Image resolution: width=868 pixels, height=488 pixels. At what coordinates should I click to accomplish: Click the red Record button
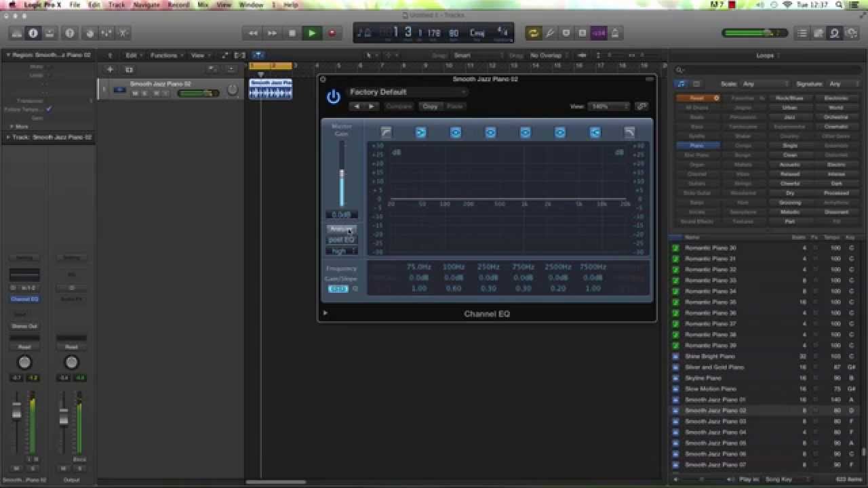(x=332, y=33)
